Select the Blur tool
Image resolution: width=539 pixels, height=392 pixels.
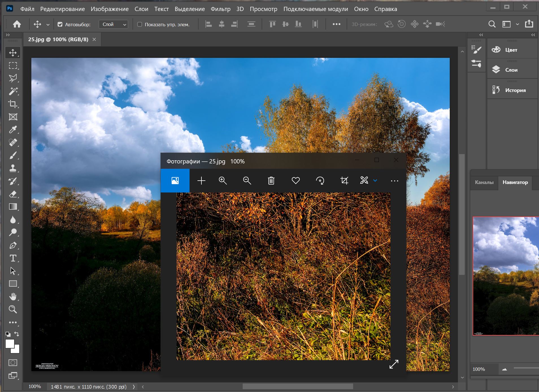13,220
